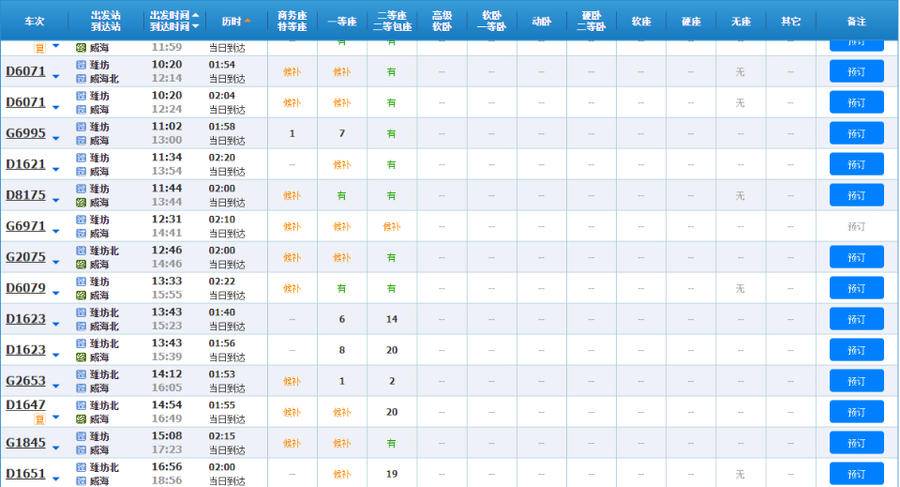Click 预订 button for train D1621
Viewport: 900px width, 487px height.
pyautogui.click(x=856, y=165)
